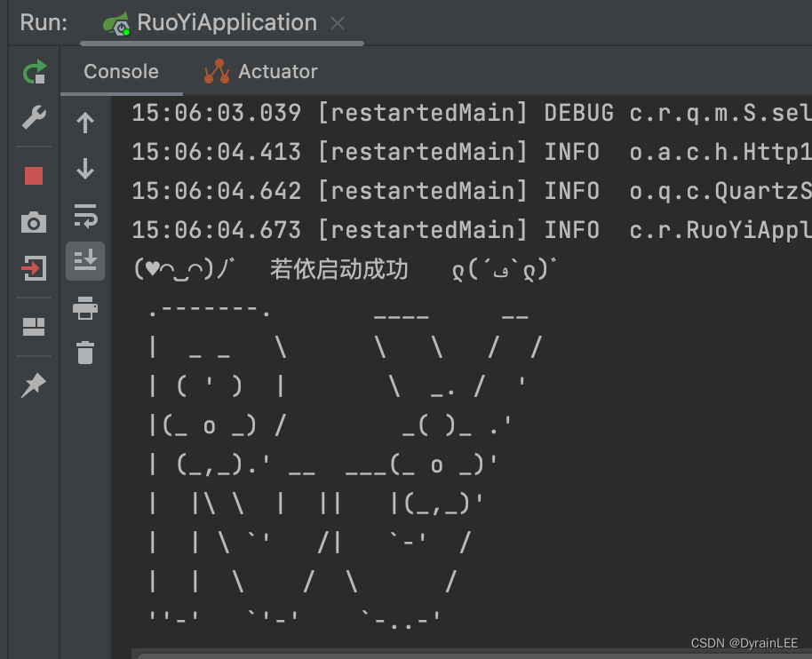Switch to the Console tab
The height and width of the screenshot is (659, 812).
pos(121,71)
